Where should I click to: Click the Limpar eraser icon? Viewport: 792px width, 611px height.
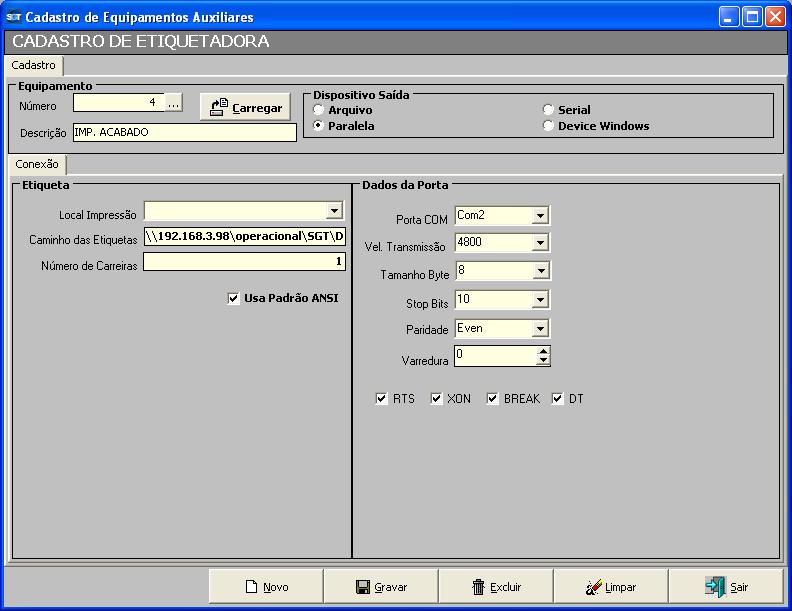point(593,587)
